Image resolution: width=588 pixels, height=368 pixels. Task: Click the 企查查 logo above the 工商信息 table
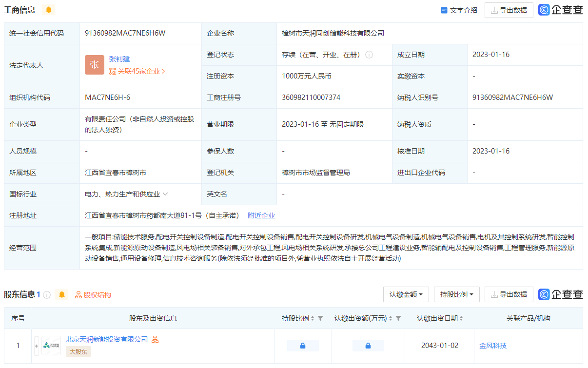click(x=561, y=10)
